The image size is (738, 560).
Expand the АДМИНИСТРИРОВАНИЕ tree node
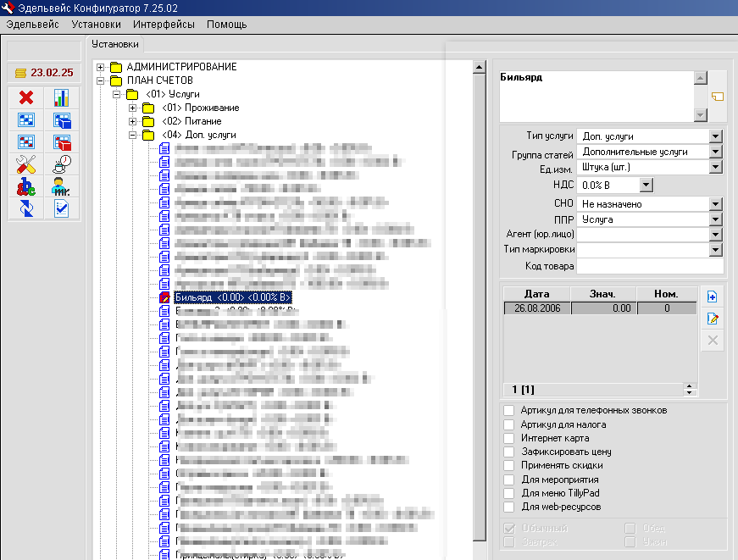(101, 67)
